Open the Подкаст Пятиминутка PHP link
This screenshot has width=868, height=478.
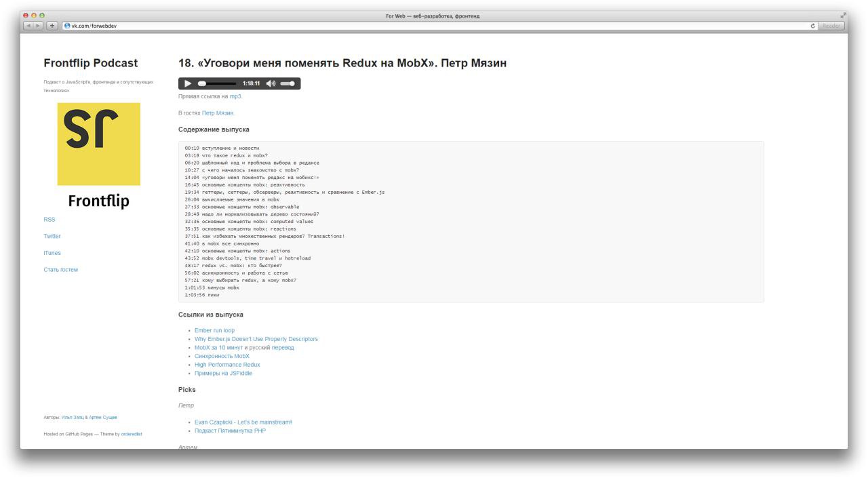(x=230, y=431)
